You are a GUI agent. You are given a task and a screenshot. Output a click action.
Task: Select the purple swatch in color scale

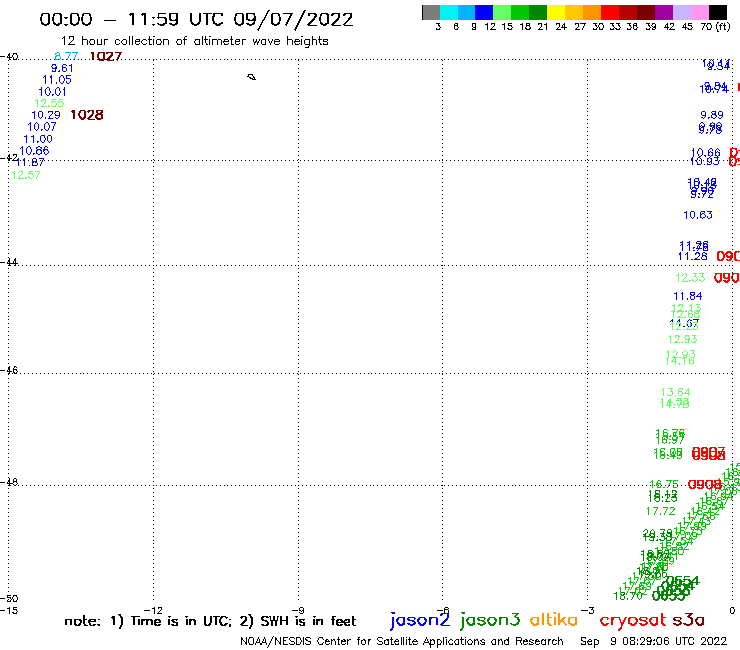tap(664, 12)
